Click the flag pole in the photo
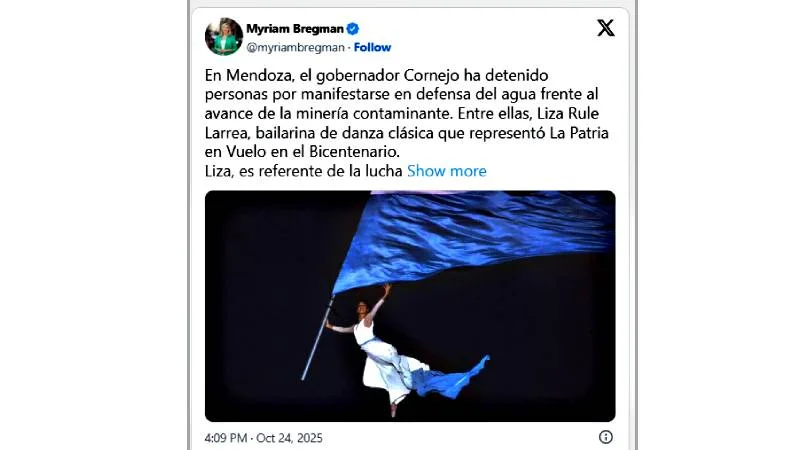 (x=317, y=338)
